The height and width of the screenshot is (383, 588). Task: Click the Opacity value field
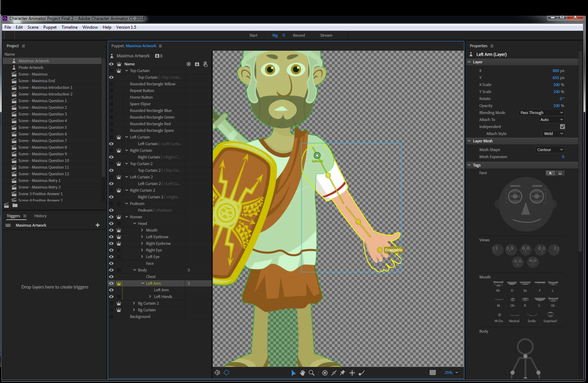pyautogui.click(x=556, y=106)
